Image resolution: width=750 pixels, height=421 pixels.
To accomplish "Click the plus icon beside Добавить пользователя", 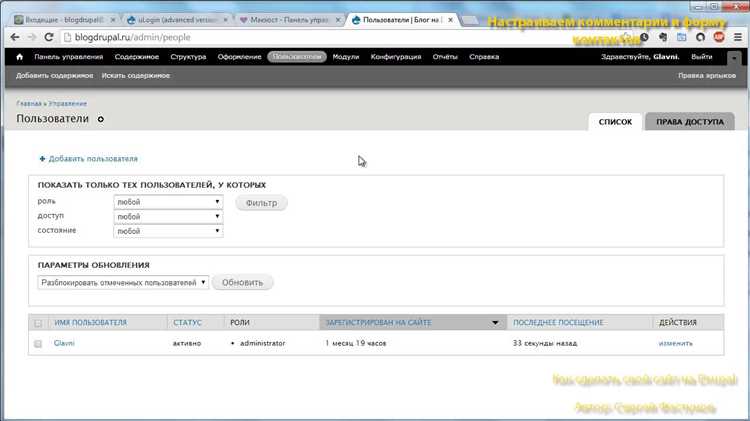I will pyautogui.click(x=42, y=159).
